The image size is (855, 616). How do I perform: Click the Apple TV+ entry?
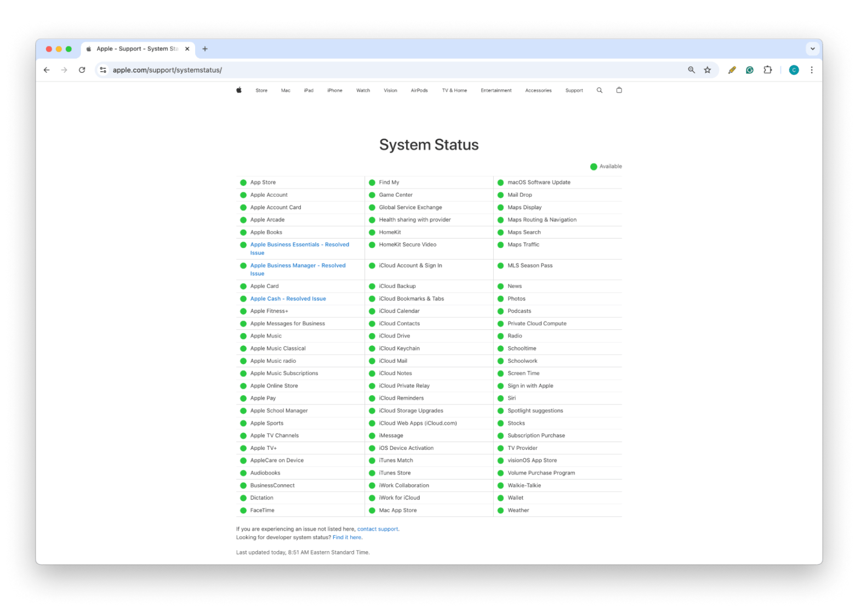tap(264, 448)
